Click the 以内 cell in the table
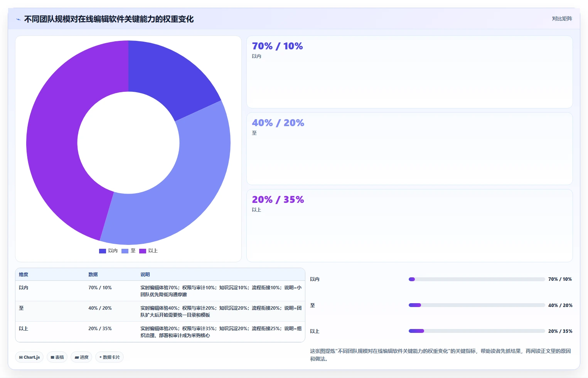Viewport: 588px width, 378px height. click(x=24, y=288)
